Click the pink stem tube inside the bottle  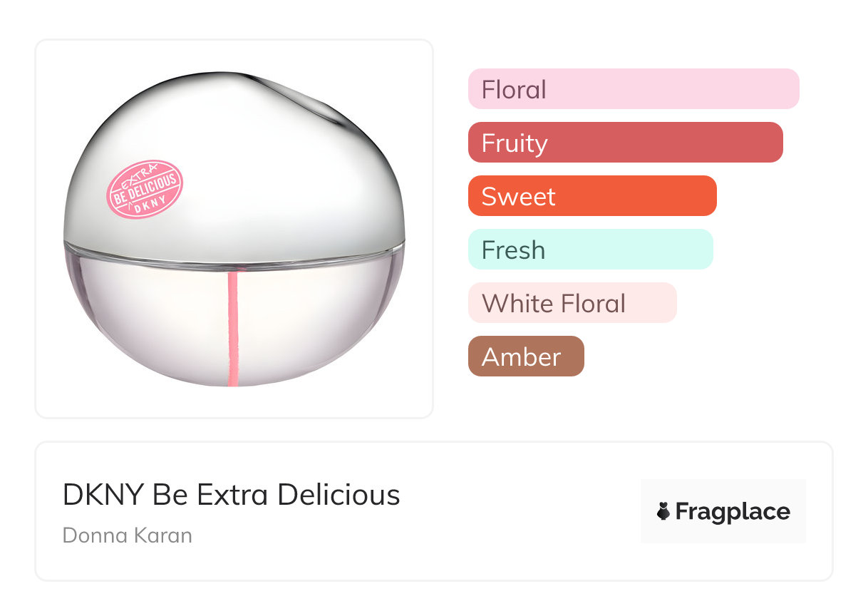point(232,328)
